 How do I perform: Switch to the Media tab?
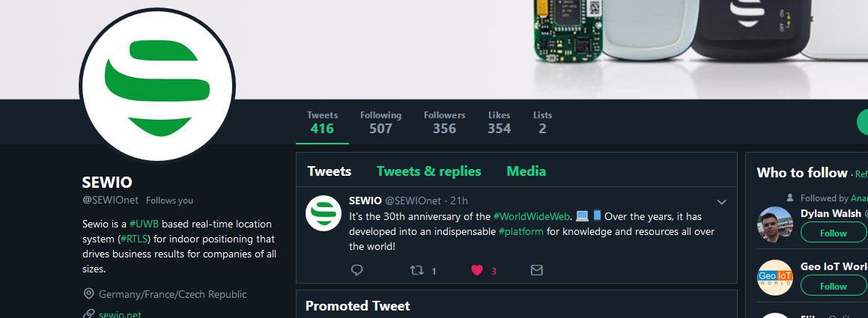(526, 171)
